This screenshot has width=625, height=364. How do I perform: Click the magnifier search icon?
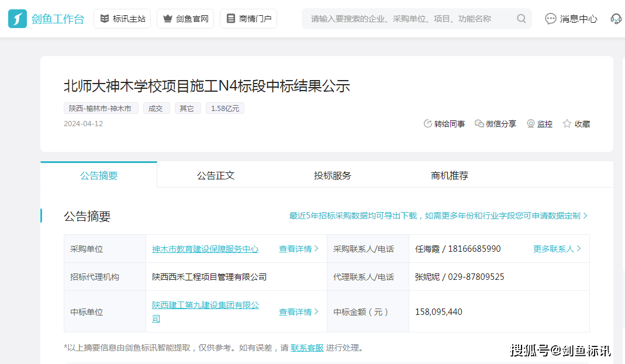click(x=522, y=19)
